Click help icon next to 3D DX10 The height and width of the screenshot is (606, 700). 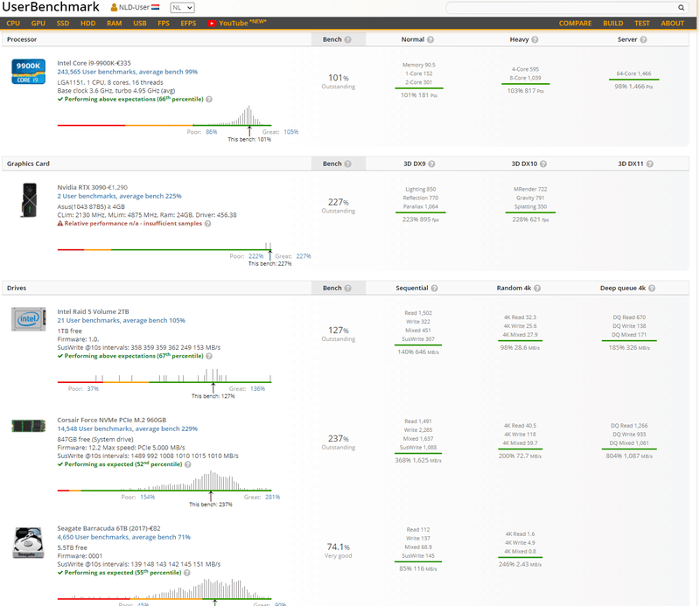[x=543, y=164]
